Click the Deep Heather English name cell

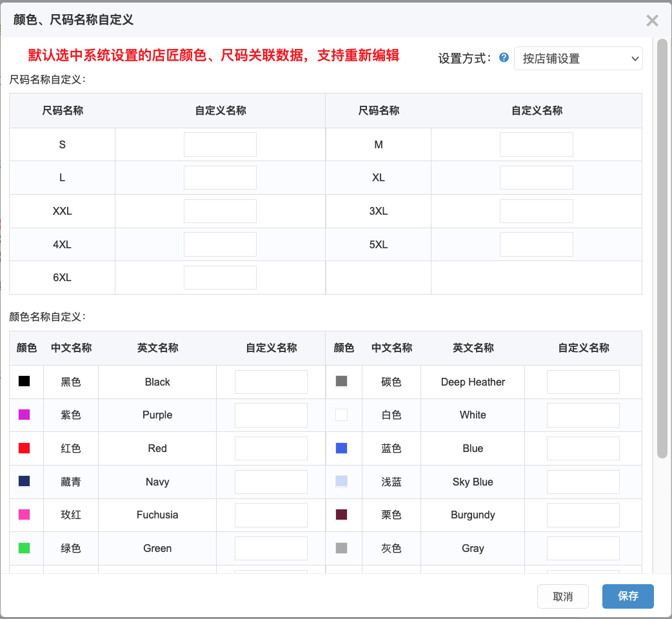pyautogui.click(x=473, y=382)
